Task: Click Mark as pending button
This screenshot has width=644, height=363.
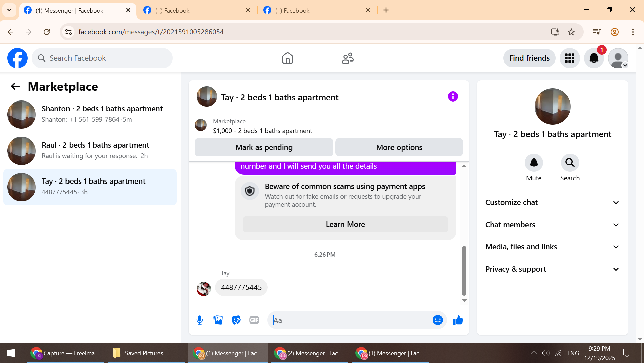Action: pyautogui.click(x=264, y=147)
